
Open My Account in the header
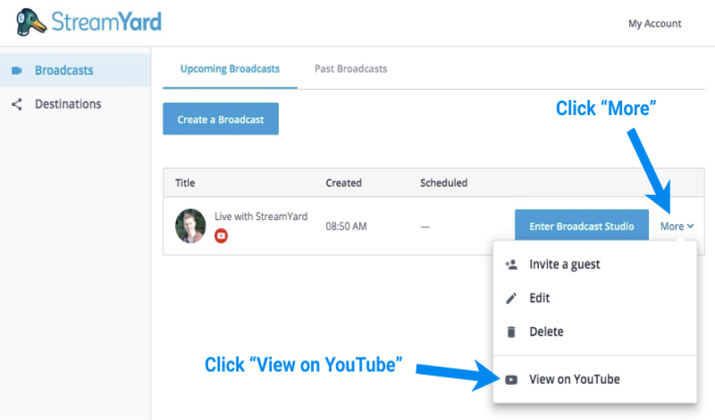[655, 24]
